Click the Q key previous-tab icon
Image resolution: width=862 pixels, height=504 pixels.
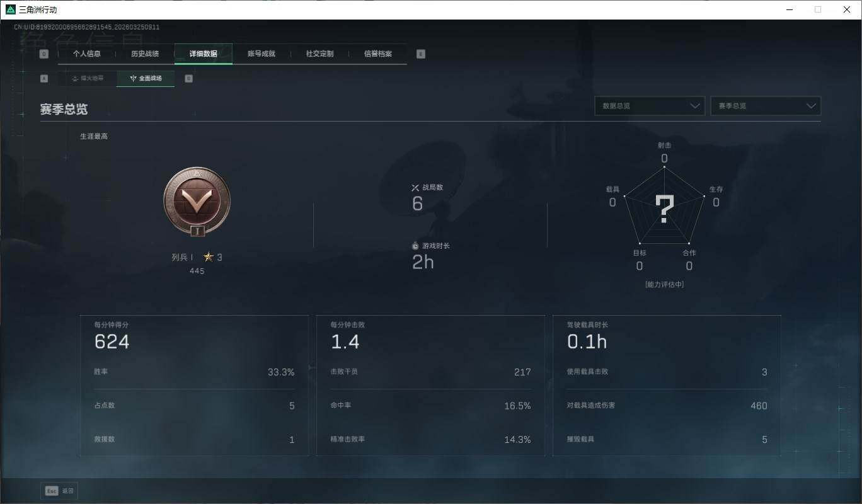point(43,54)
